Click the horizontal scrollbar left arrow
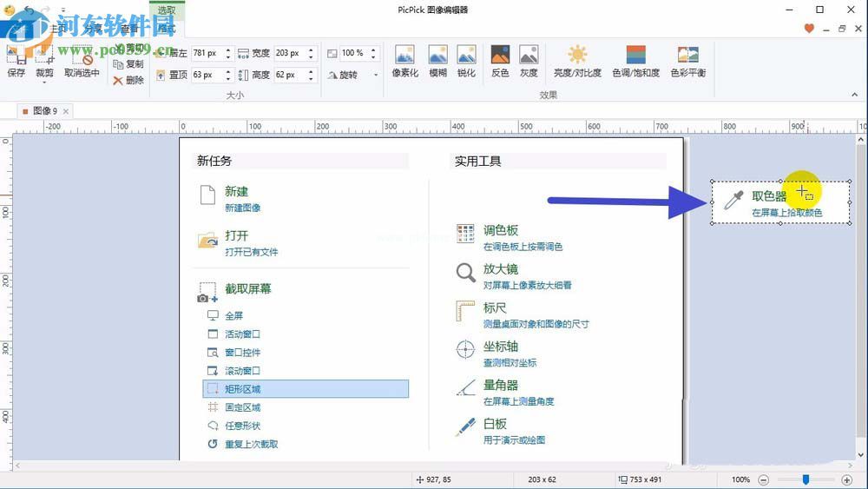 tap(17, 466)
